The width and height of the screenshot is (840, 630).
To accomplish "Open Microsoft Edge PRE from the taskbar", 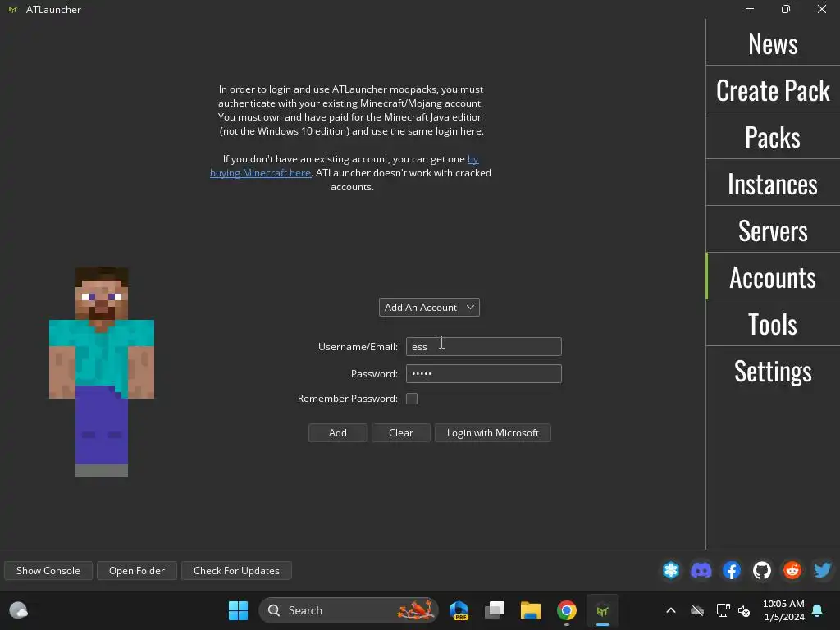I will 459,610.
